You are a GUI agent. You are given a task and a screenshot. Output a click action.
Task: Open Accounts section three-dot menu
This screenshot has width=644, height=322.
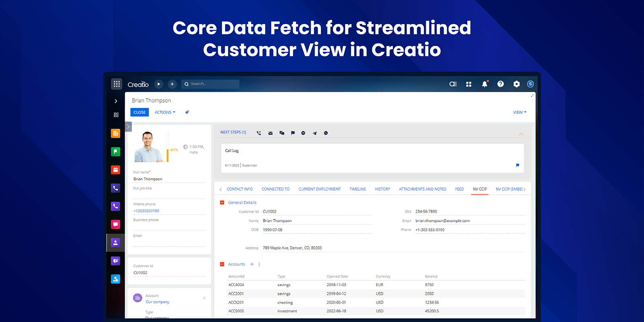[x=259, y=264]
